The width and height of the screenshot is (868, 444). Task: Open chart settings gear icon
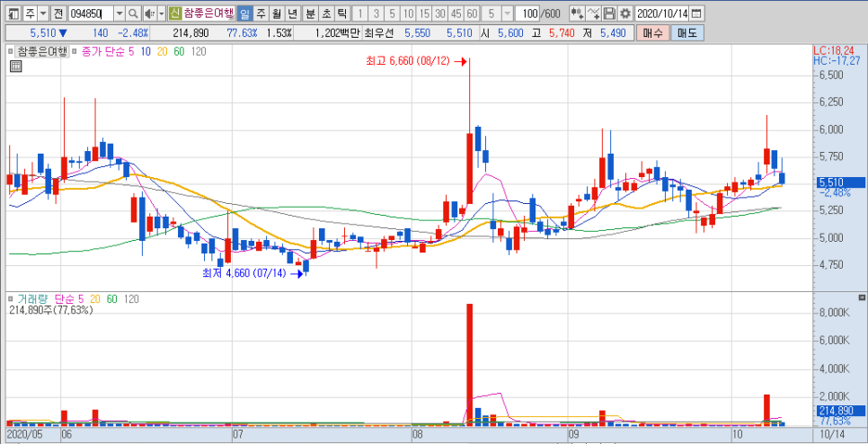625,13
